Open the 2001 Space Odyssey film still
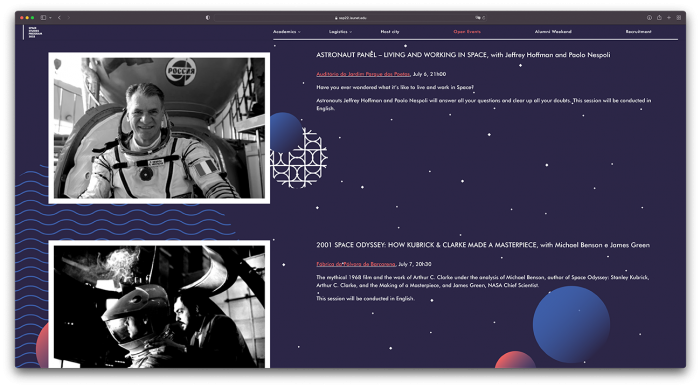Screen dimensions: 700x388 (159, 305)
